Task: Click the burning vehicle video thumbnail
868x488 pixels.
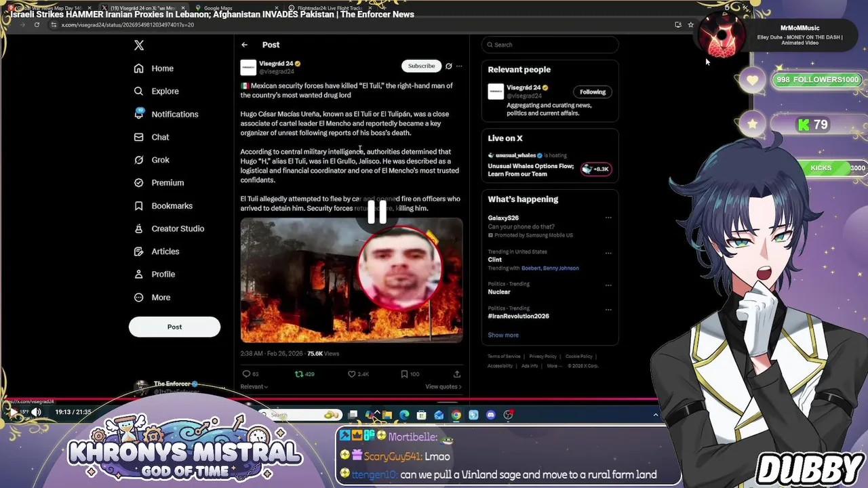Action: click(x=351, y=280)
